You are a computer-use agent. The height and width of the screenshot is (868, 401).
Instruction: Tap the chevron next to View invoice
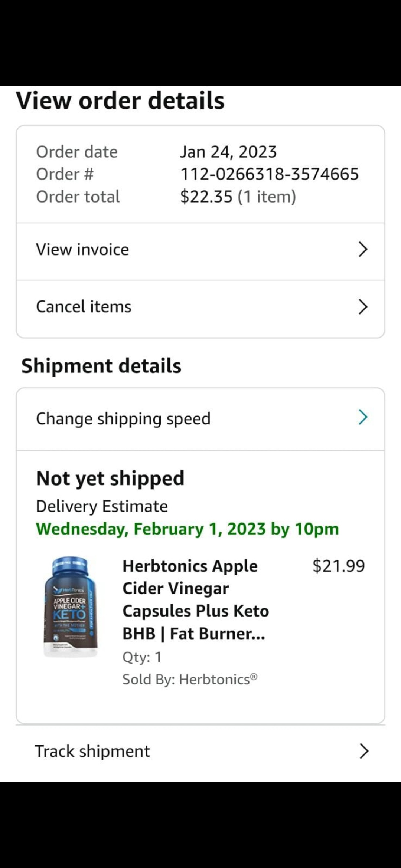(363, 249)
